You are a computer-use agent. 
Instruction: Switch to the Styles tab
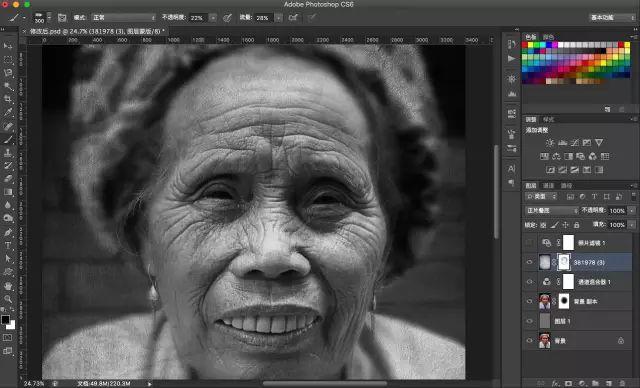point(549,120)
